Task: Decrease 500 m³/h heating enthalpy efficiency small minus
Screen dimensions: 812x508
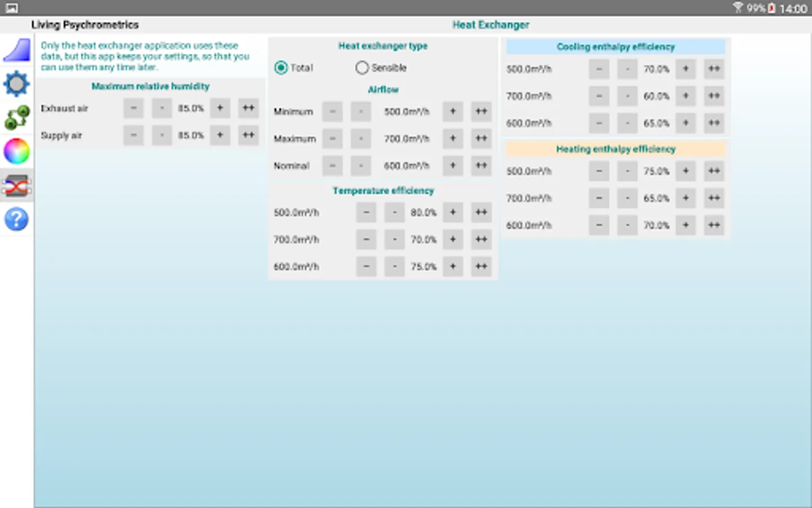Action: coord(628,171)
